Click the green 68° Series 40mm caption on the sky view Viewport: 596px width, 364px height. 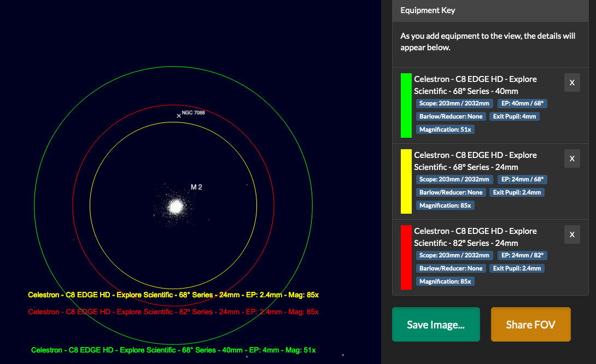173,350
